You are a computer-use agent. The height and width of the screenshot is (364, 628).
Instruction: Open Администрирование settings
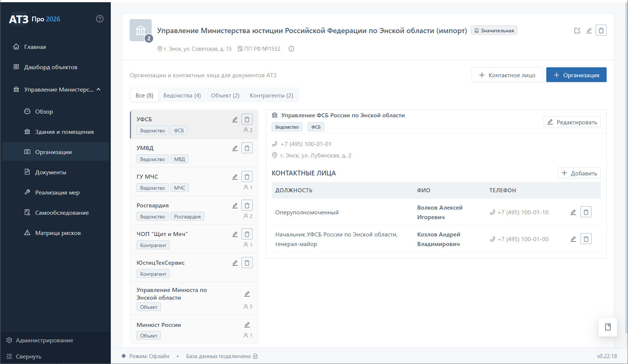coord(40,340)
